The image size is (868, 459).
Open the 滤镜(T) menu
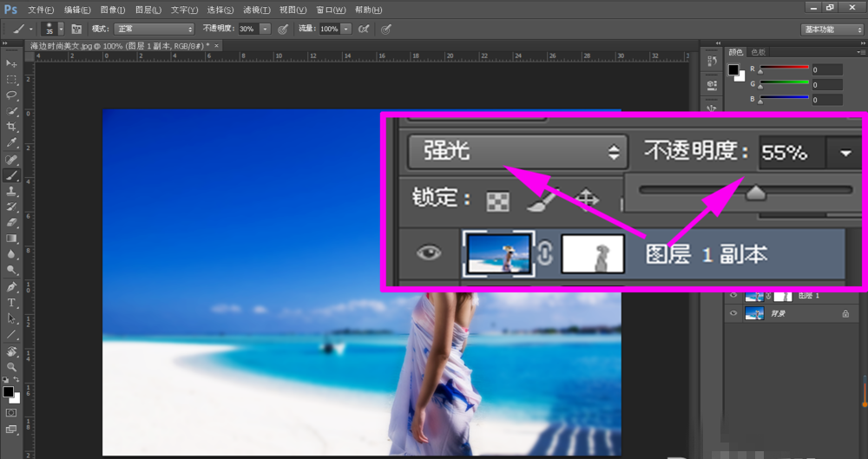click(x=256, y=10)
